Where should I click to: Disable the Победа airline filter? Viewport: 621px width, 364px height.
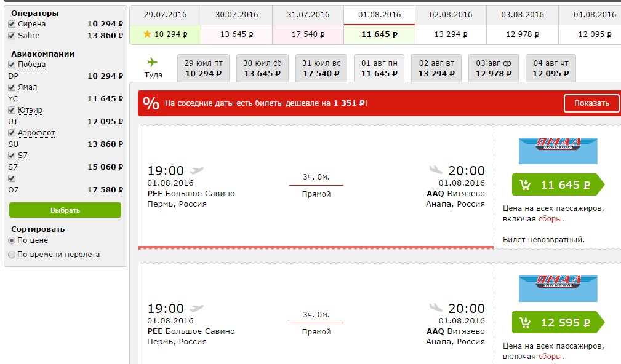(x=12, y=65)
